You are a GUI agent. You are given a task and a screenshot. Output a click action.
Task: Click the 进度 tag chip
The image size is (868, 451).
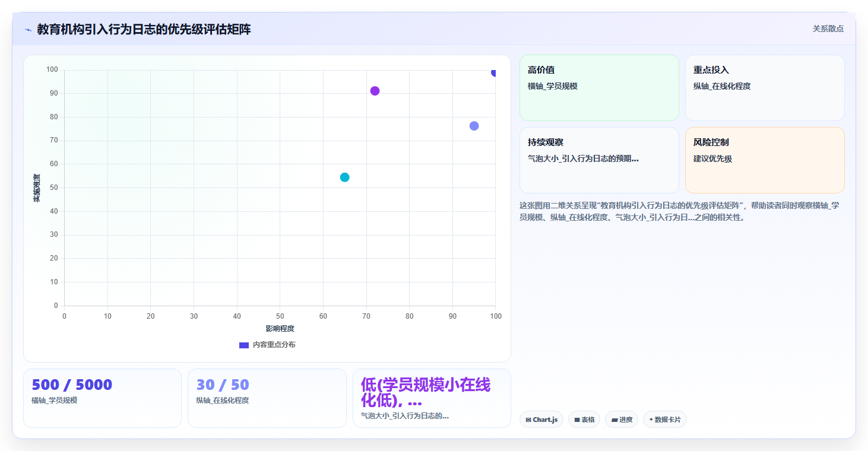coord(622,420)
